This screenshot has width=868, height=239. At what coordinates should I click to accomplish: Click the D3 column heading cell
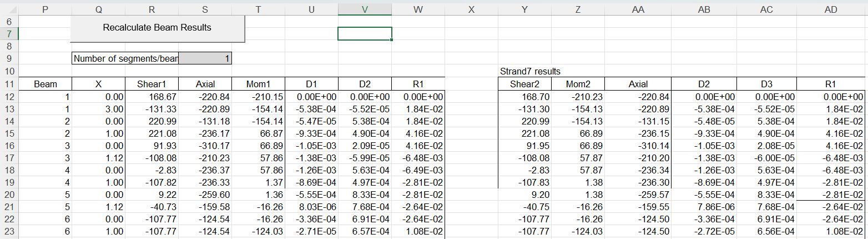click(x=766, y=84)
